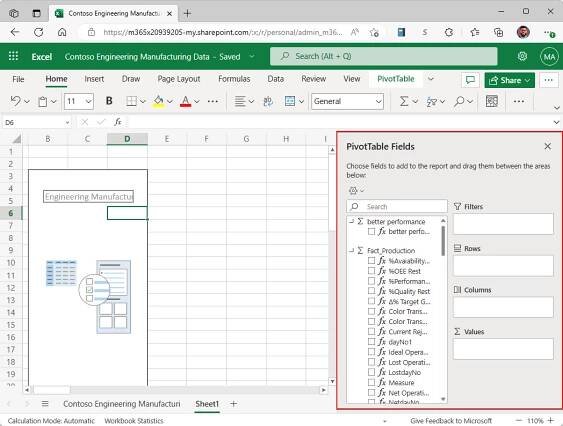Click the Find magnifier icon in ribbon
Viewport: 563px width, 426px height.
[x=459, y=102]
